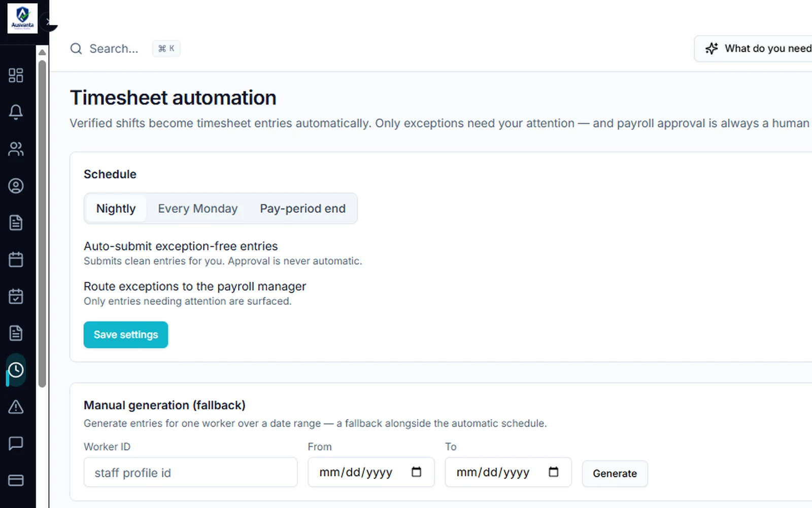Click the 'Timesheet automation' heading
Screen dimensions: 812x508
(173, 98)
